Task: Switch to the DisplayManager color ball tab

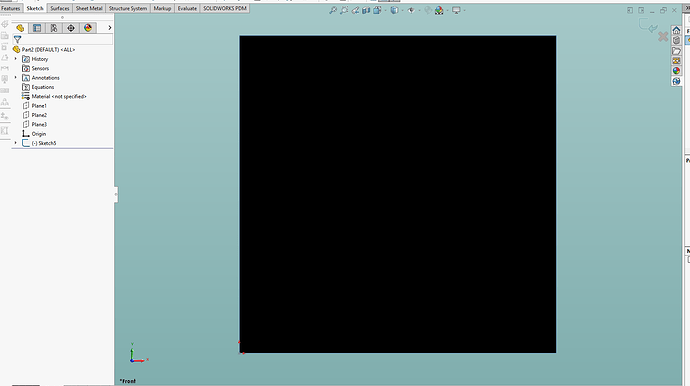Action: tap(88, 28)
